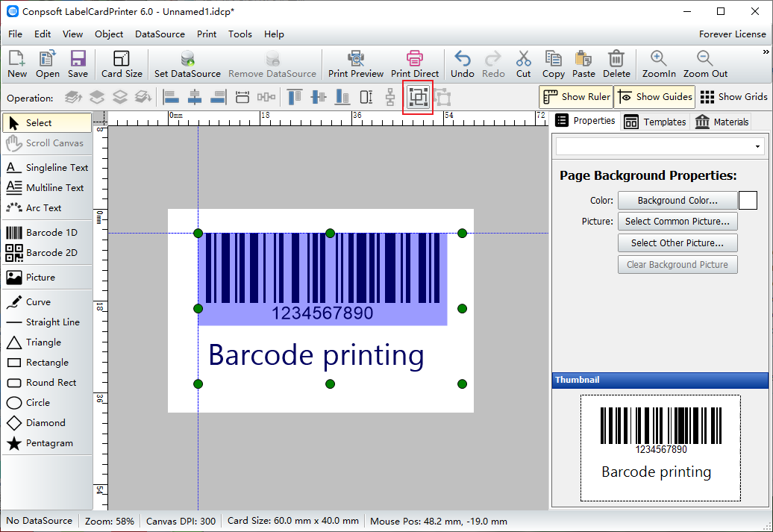Screen dimensions: 773x532
Task: Cut the selected objects
Action: [523, 64]
